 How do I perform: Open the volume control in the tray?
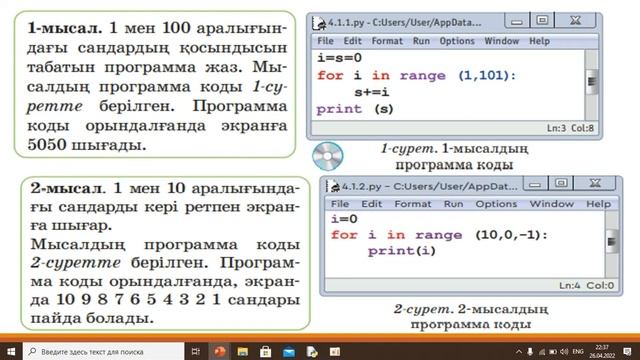click(564, 351)
